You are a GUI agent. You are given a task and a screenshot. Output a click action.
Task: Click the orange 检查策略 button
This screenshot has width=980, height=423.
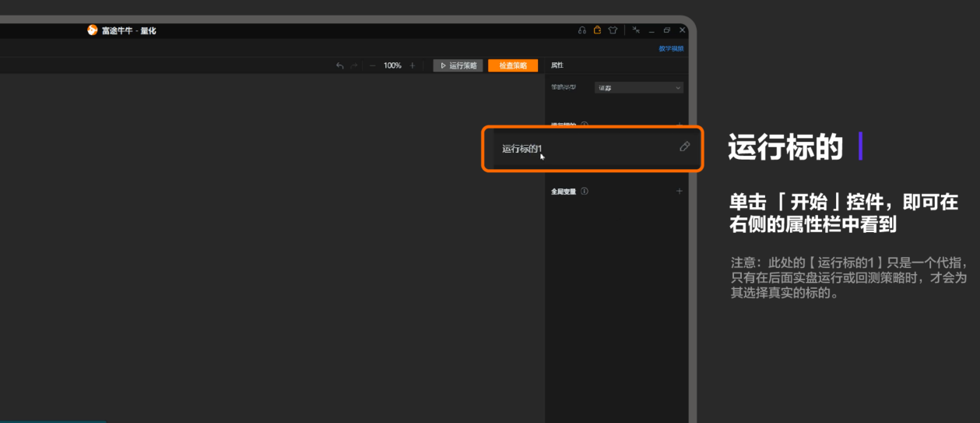tap(513, 65)
